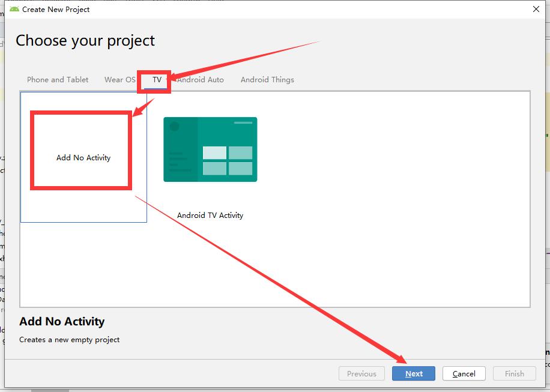Click the green TV layout preview image
The image size is (550, 392).
pyautogui.click(x=210, y=149)
